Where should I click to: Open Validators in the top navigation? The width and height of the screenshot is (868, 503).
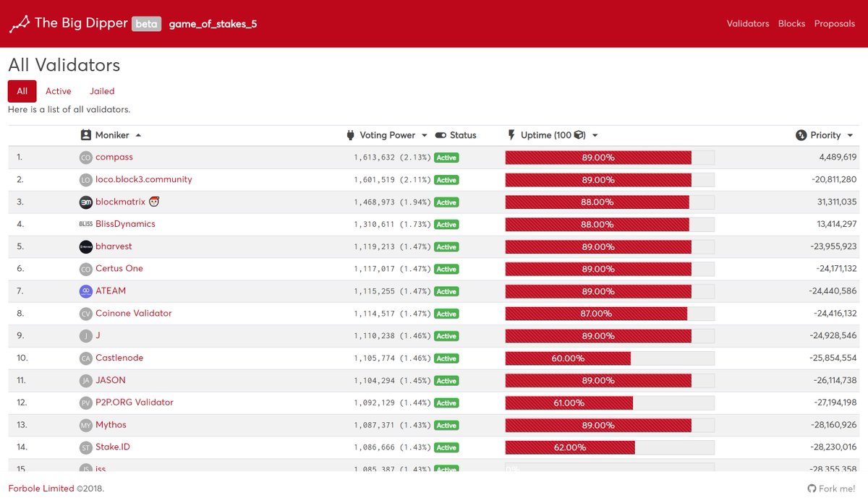[748, 24]
